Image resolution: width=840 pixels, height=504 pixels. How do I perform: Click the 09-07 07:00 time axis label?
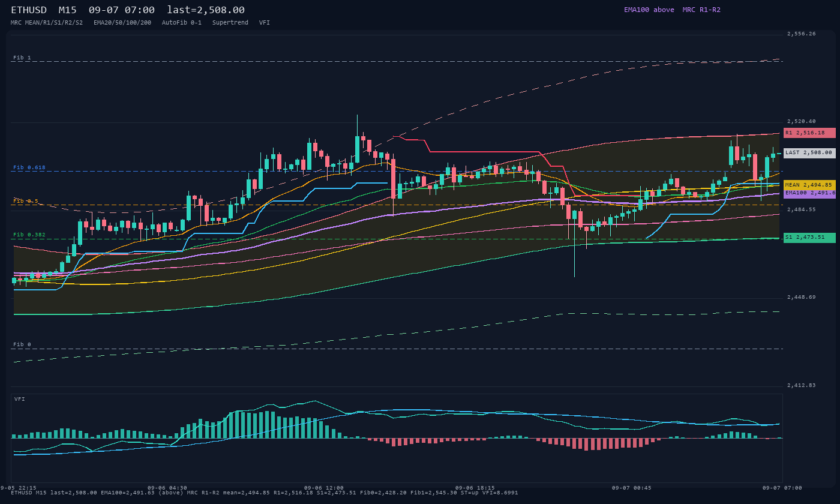pyautogui.click(x=782, y=488)
